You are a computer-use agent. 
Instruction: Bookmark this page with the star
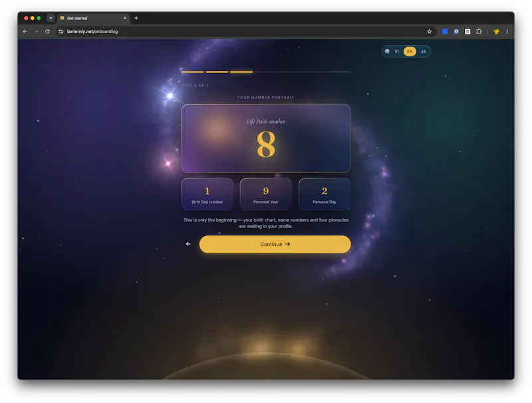point(429,31)
